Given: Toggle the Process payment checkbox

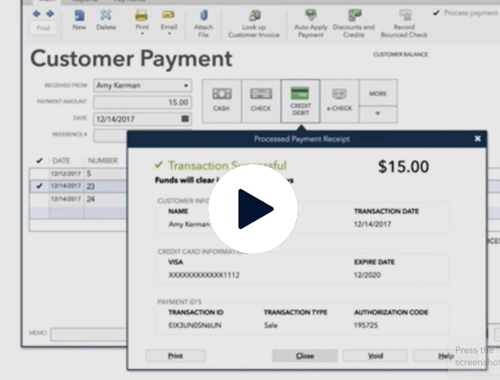Looking at the screenshot, I should (x=436, y=13).
